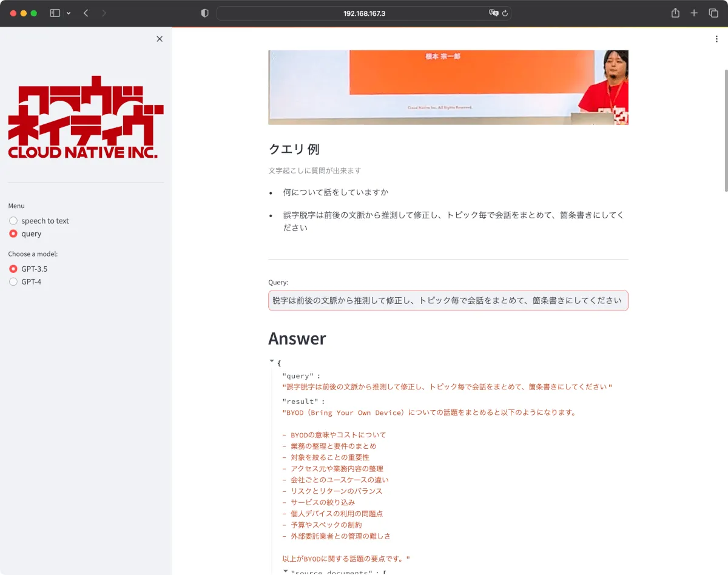Click the presentation photo at top
Image resolution: width=728 pixels, height=575 pixels.
(448, 87)
